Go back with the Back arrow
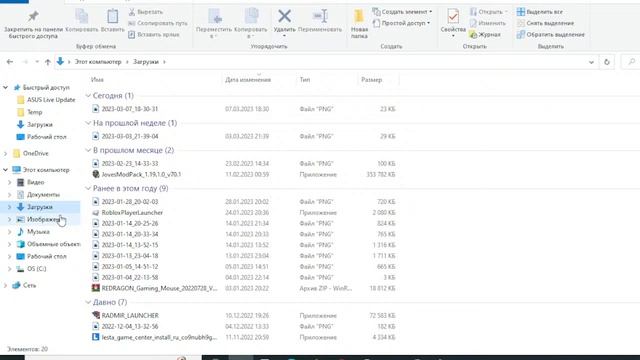The height and width of the screenshot is (360, 640). coord(10,62)
